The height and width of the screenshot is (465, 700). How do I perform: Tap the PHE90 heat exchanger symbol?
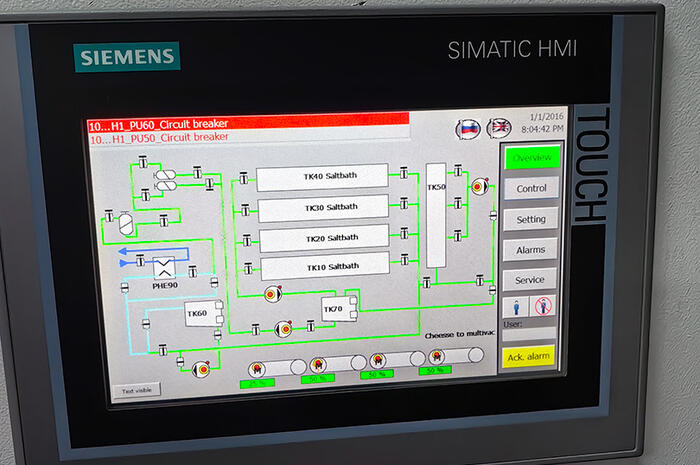click(x=164, y=268)
